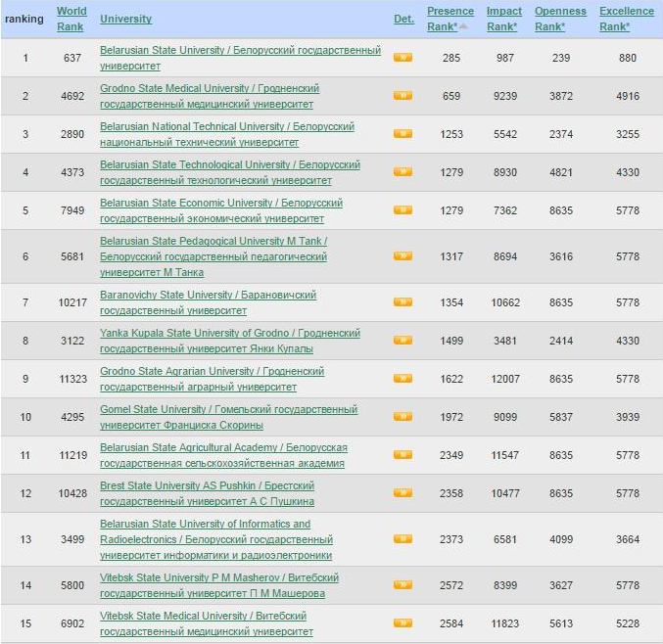Viewport: 663px width, 644px height.
Task: Select impact rank value 12007
Action: [505, 379]
